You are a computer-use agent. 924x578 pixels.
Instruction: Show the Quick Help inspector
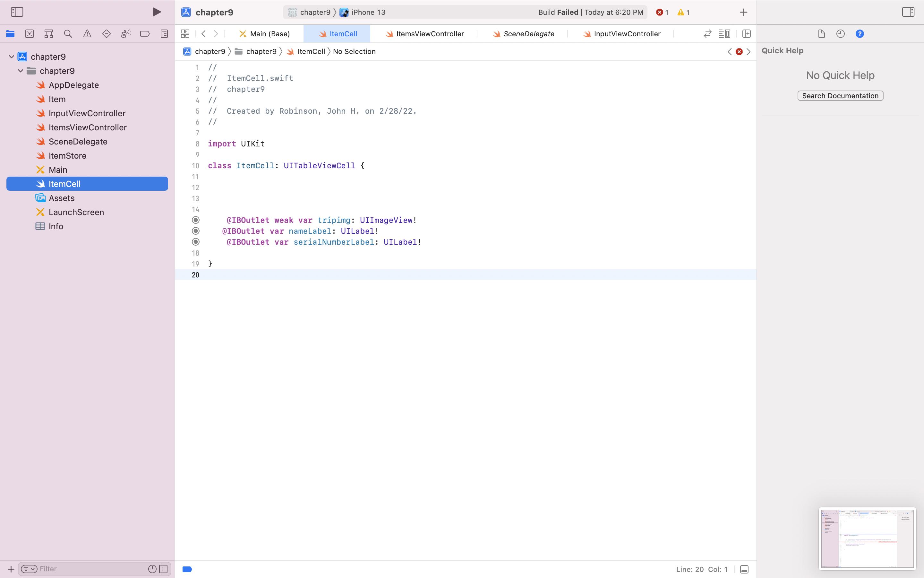pyautogui.click(x=860, y=34)
